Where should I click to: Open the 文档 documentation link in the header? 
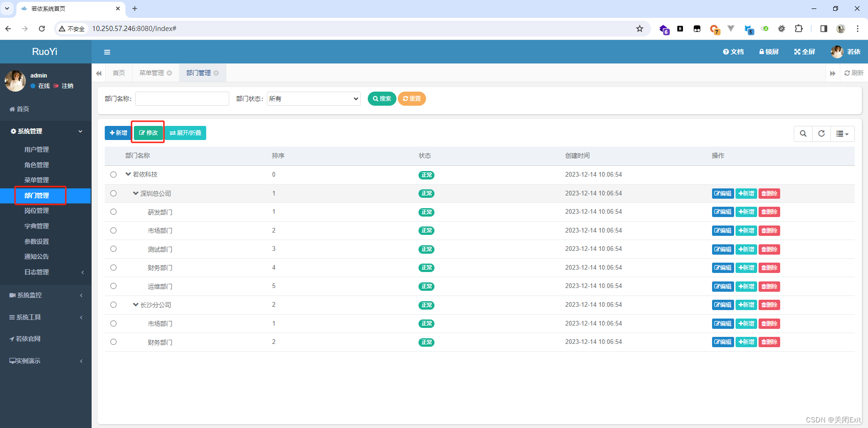(x=733, y=52)
